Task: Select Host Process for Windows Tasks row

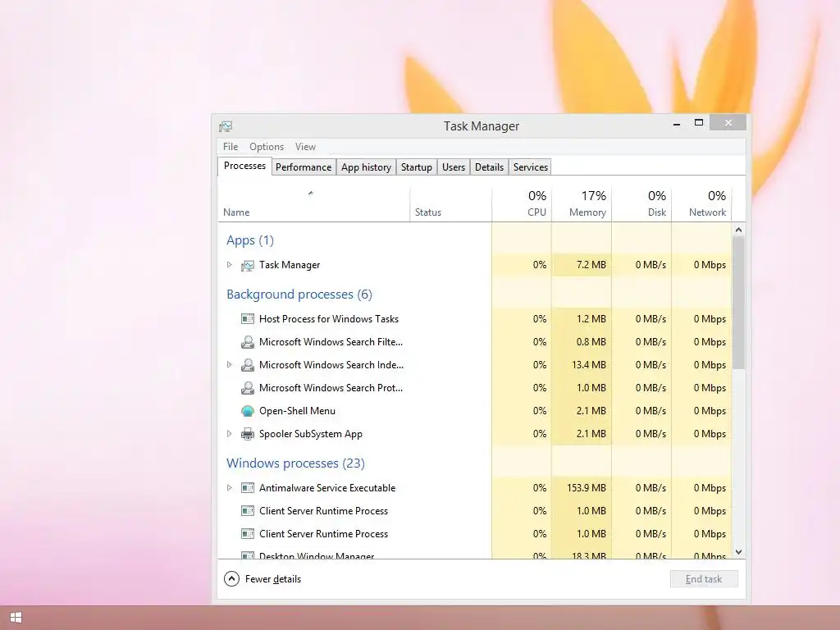Action: click(x=475, y=319)
